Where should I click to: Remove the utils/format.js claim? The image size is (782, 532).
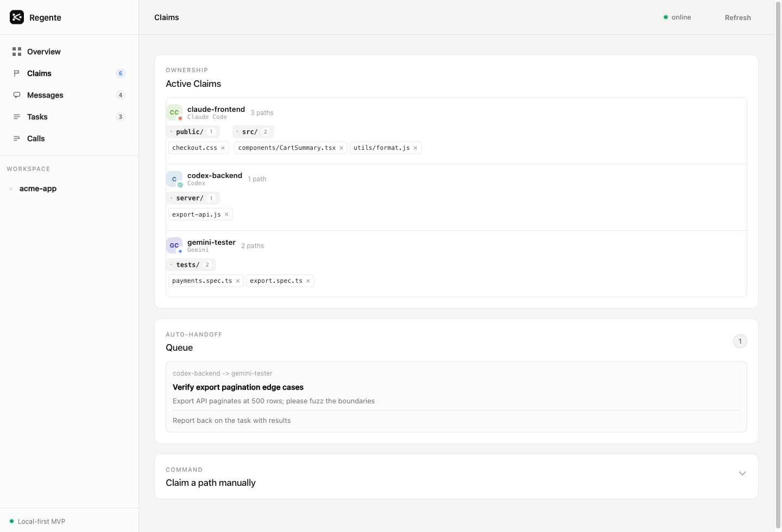pyautogui.click(x=415, y=148)
